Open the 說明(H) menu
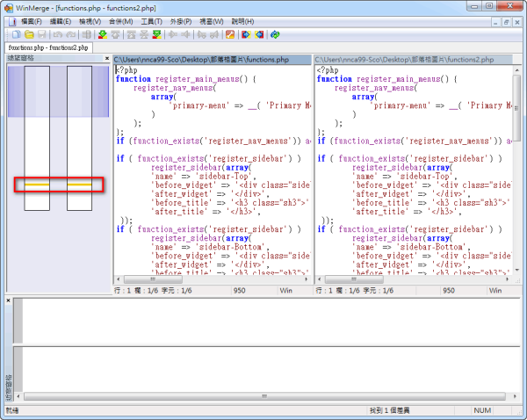Image resolution: width=527 pixels, height=420 pixels. 243,21
